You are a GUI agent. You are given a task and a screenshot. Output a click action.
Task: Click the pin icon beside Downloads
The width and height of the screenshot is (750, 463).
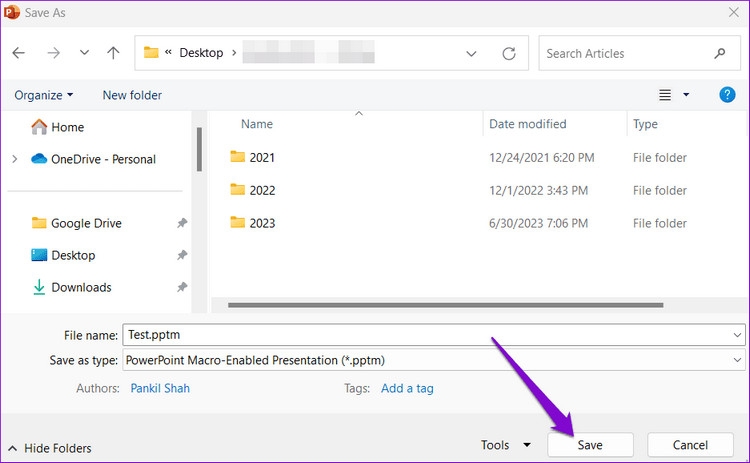click(182, 287)
